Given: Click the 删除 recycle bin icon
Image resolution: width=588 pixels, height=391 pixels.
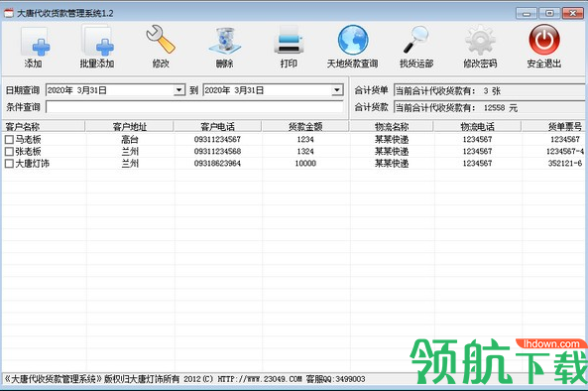Looking at the screenshot, I should [225, 41].
